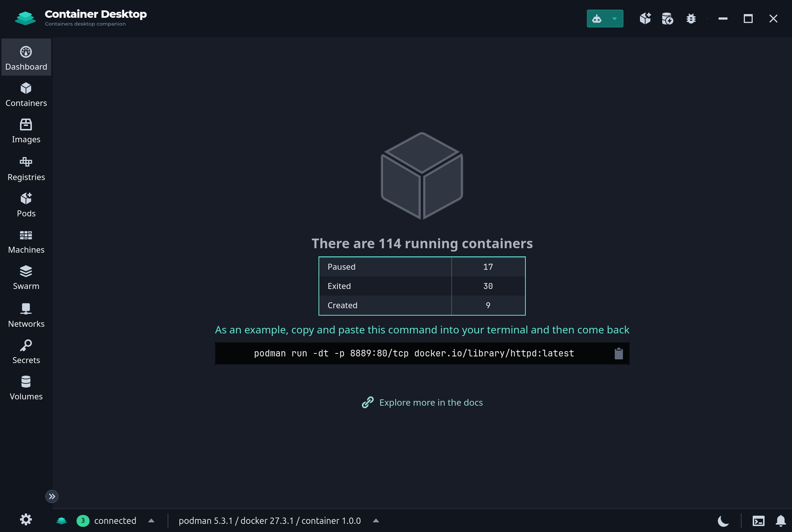The image size is (792, 532).
Task: Copy the podman run command with clipboard icon
Action: pyautogui.click(x=618, y=353)
